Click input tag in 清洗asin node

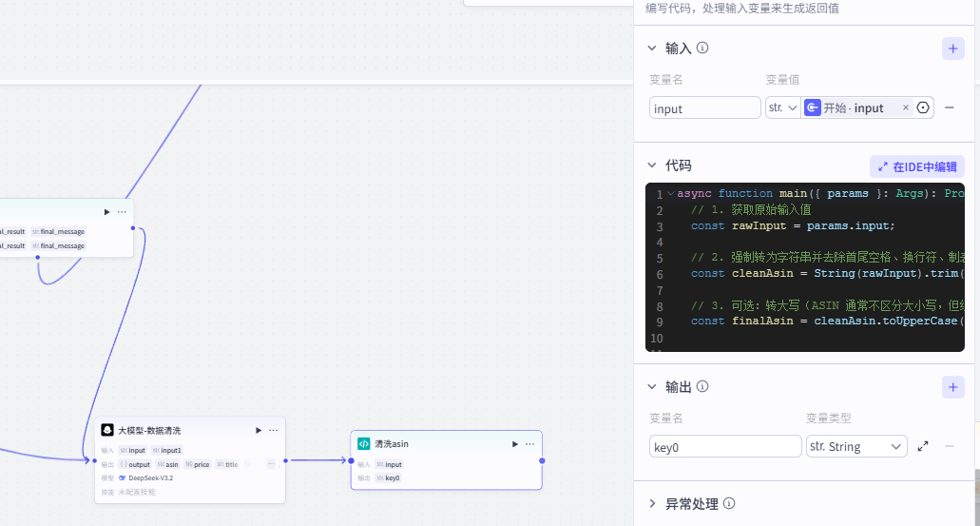point(390,464)
